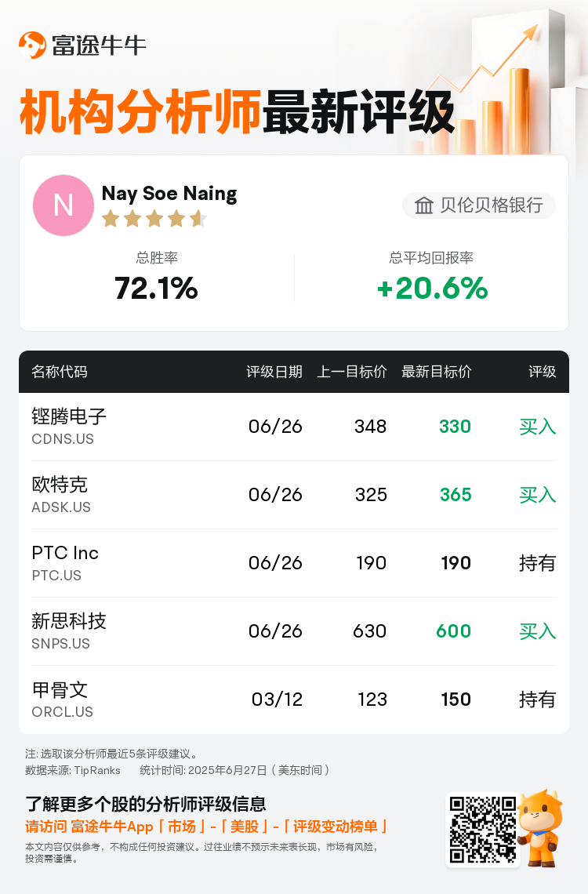Select the star rating under Nay Soe Naing
Viewport: 588px width, 894px height.
click(154, 218)
